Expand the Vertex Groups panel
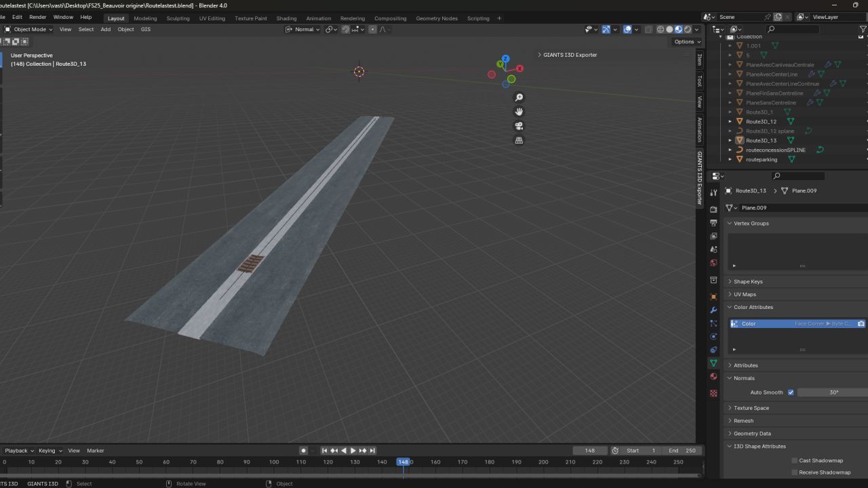Viewport: 868px width, 488px height. (x=751, y=223)
